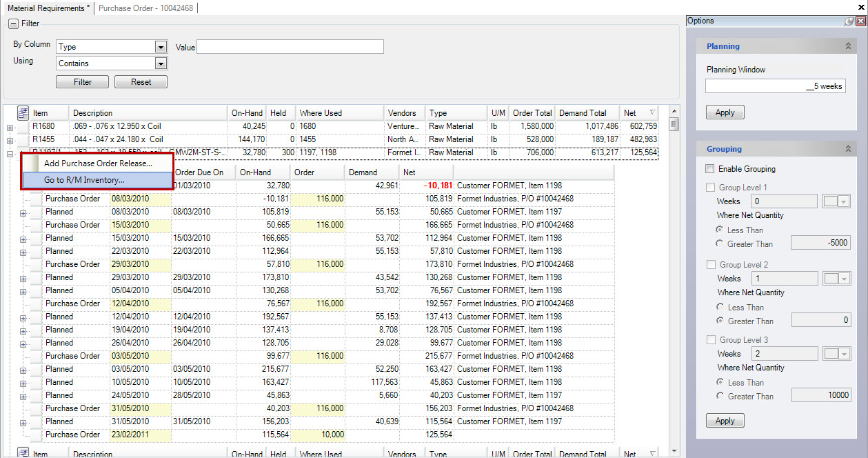Click the column chooser icon beside Item header
868x458 pixels.
click(x=23, y=112)
